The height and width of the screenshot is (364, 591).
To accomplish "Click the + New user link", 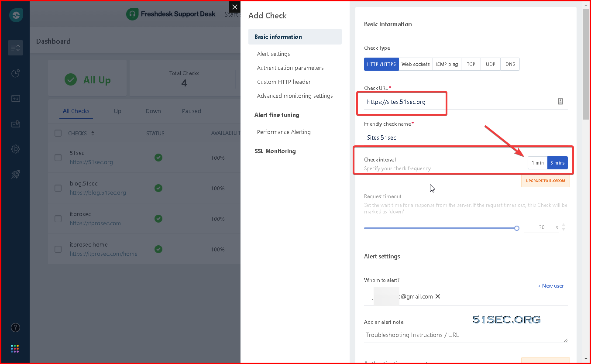I will pos(550,286).
